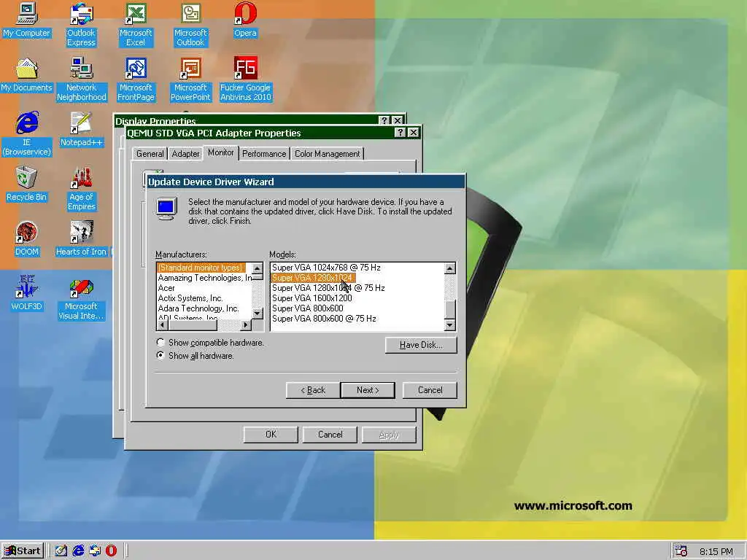Open My Documents folder icon

tap(27, 75)
